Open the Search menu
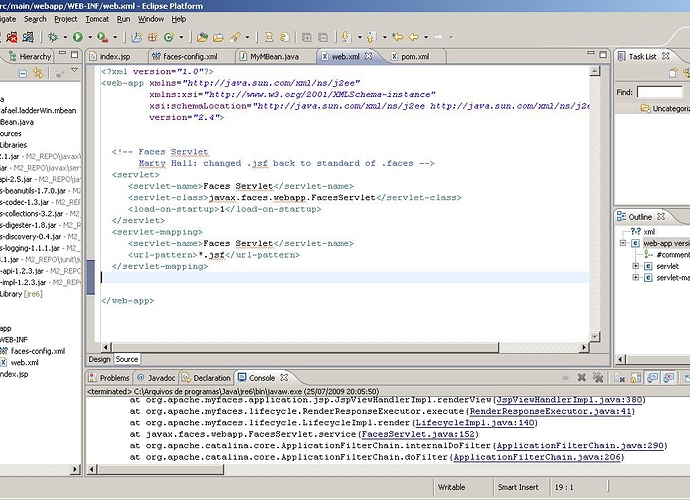Viewport: 690px width, 500px height. click(35, 19)
